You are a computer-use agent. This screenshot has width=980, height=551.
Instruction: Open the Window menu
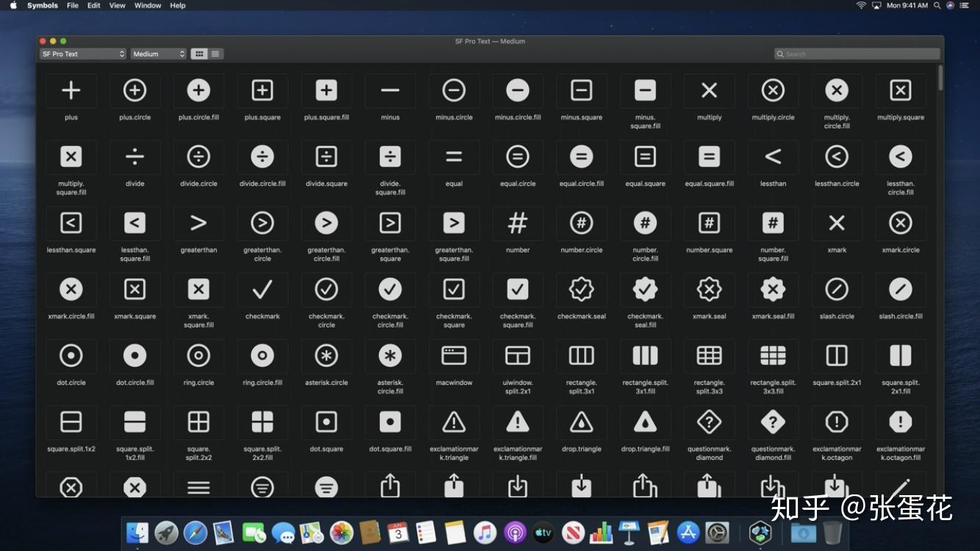point(148,5)
